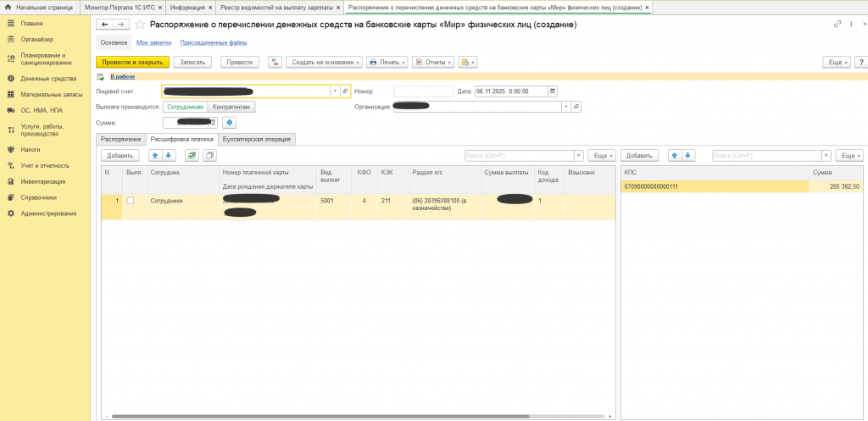868x421 pixels.
Task: Open Денежные средства section in sidebar
Action: coord(48,79)
